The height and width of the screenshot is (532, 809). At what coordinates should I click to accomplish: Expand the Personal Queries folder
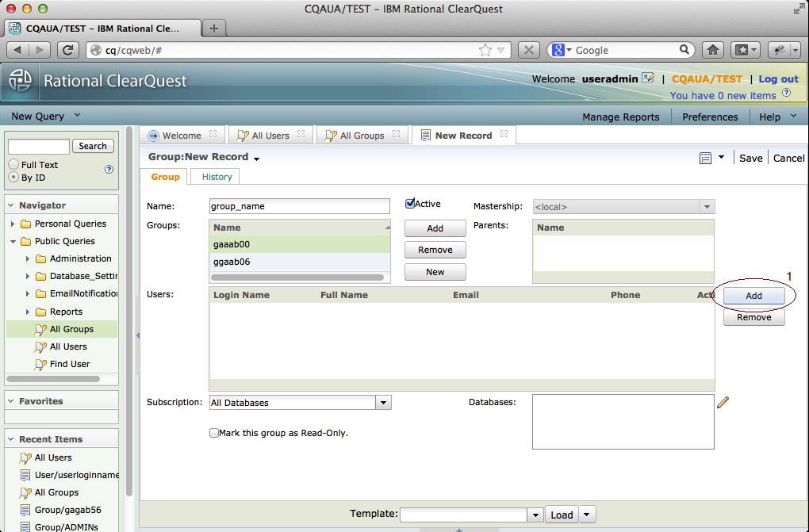[x=13, y=224]
